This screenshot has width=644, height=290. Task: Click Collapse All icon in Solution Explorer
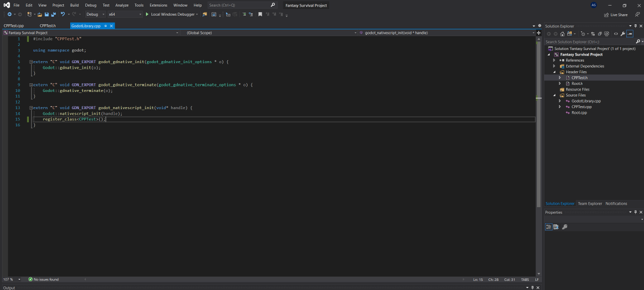(600, 34)
